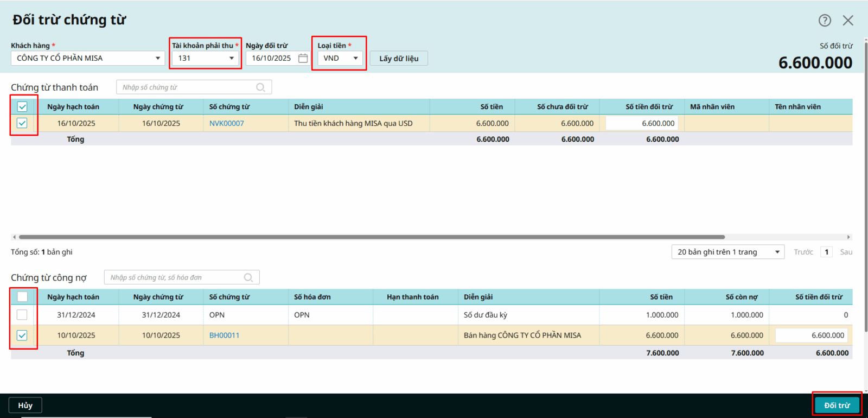Click search icon in Chứng từ thanh toán
Viewport: 868px width, 418px height.
260,87
